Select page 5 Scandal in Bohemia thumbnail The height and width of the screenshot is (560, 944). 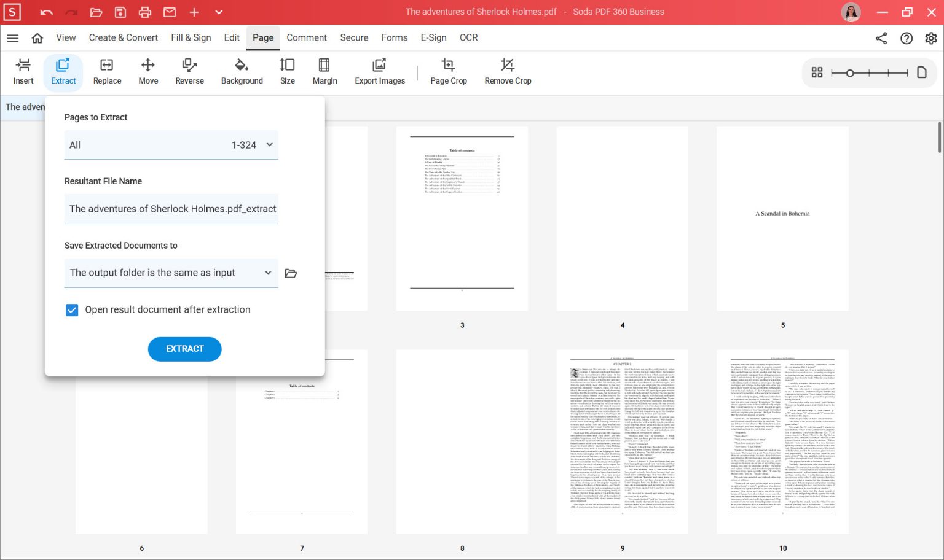pos(782,219)
